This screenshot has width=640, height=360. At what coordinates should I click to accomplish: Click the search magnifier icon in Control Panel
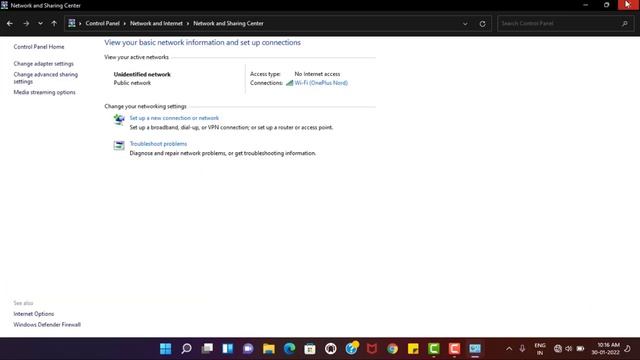click(625, 24)
